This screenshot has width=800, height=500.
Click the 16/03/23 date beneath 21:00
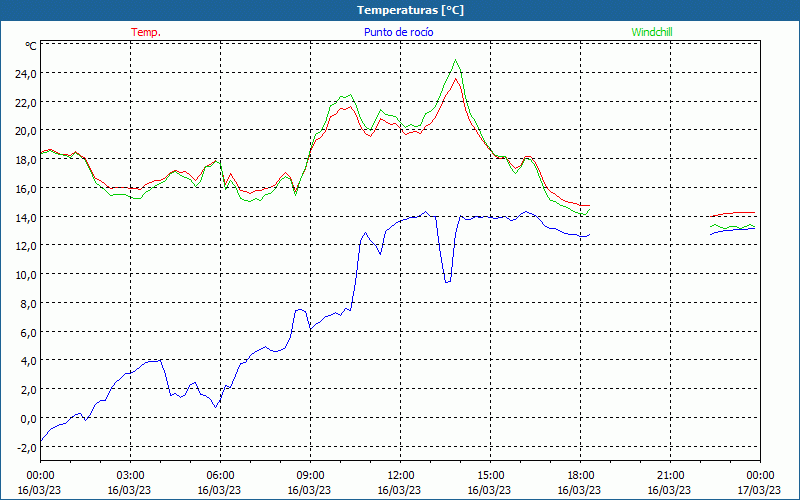click(669, 490)
